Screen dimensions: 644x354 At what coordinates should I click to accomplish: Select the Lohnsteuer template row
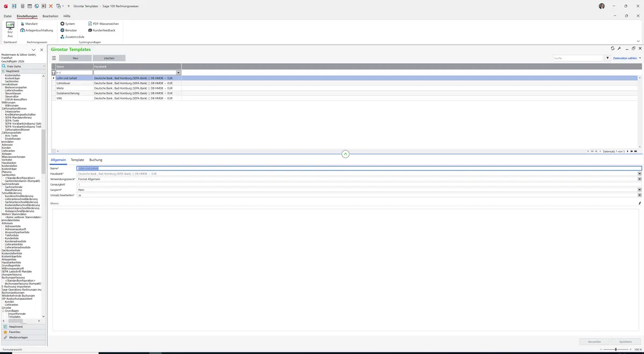coord(345,83)
